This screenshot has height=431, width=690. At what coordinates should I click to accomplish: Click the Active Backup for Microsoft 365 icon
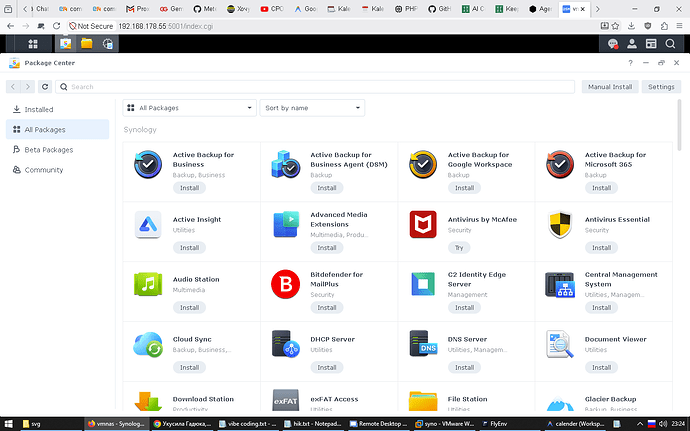pos(560,164)
